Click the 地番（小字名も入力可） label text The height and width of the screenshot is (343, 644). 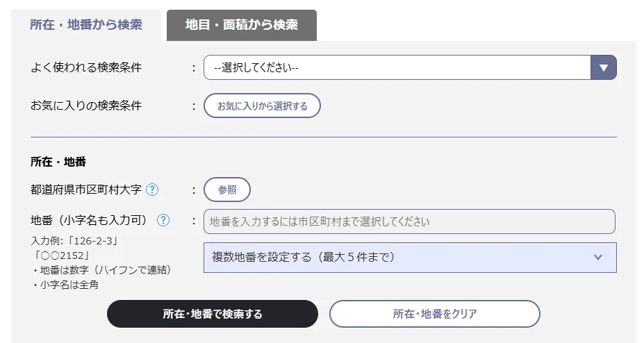89,220
